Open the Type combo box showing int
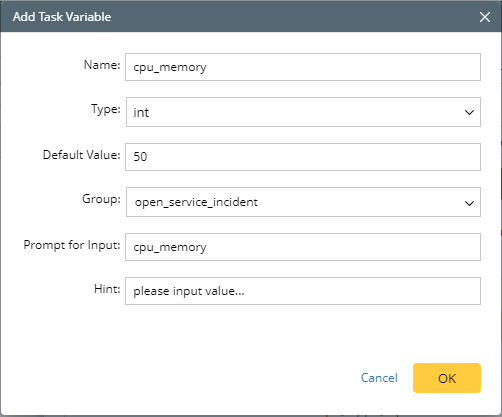This screenshot has height=417, width=502. pyautogui.click(x=303, y=112)
